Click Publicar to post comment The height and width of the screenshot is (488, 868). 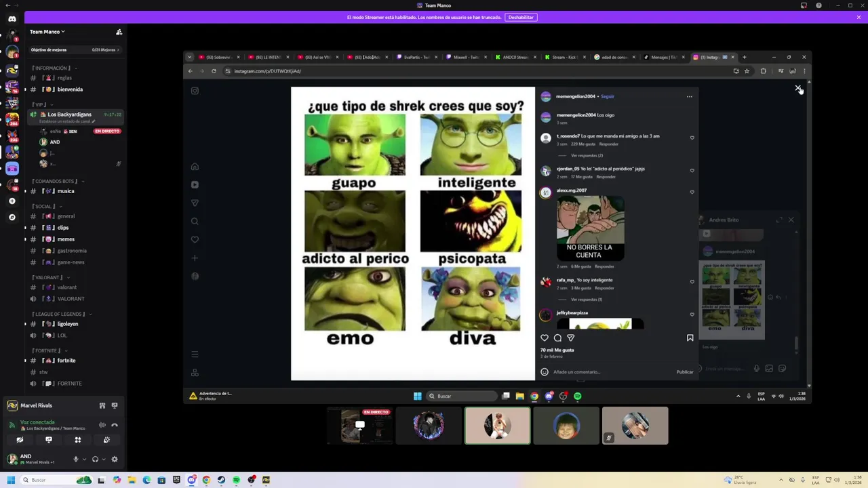(685, 371)
